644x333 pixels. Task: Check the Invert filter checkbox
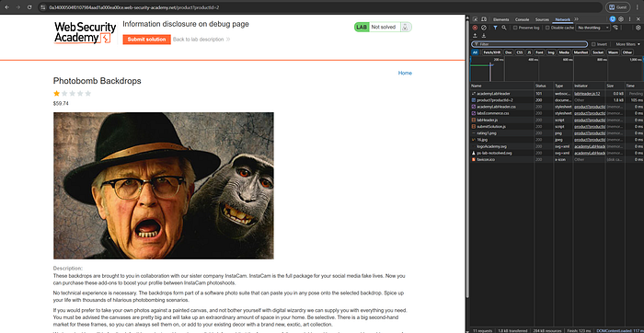(x=593, y=44)
